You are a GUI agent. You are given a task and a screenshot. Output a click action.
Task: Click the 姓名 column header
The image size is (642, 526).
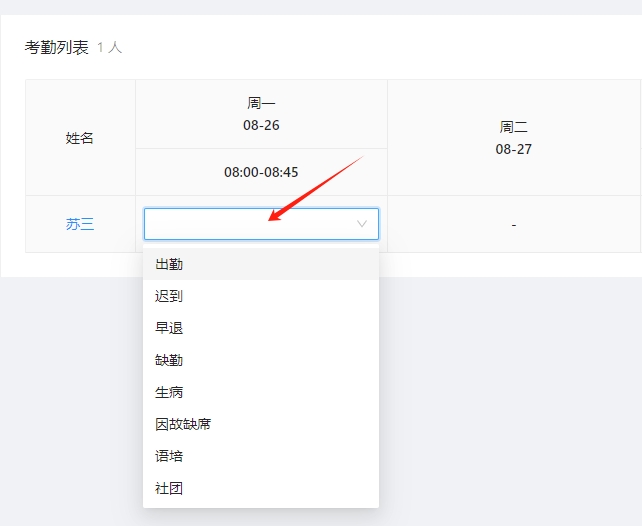[80, 138]
